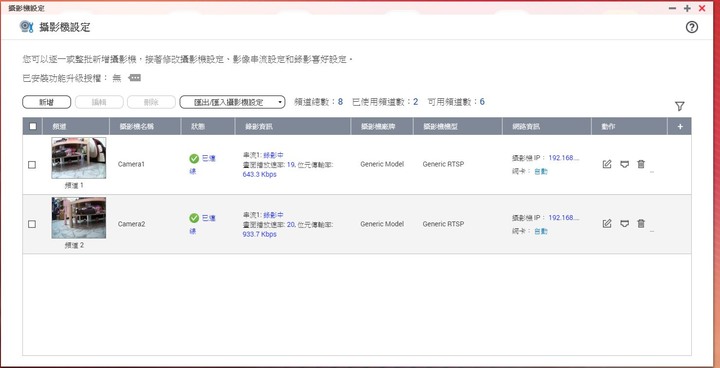Open Camera1 channel 1 thumbnail
720x368 pixels.
(x=79, y=158)
